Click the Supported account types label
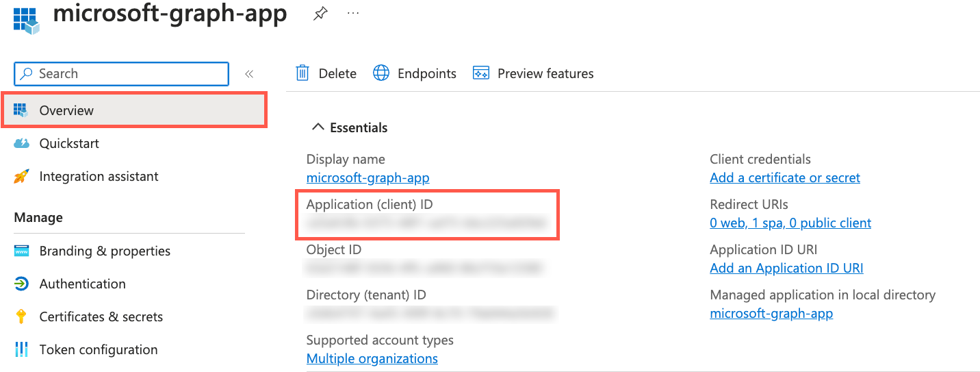This screenshot has height=372, width=980. pyautogui.click(x=380, y=340)
